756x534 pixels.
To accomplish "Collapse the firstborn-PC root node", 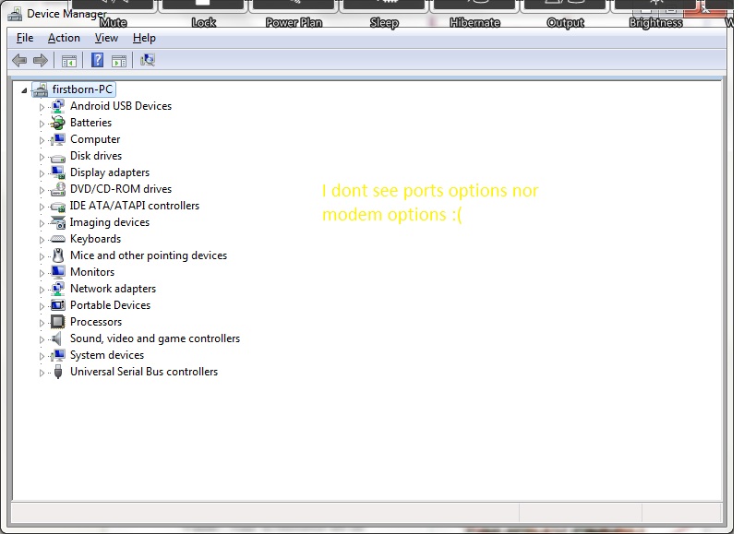I will coord(24,90).
